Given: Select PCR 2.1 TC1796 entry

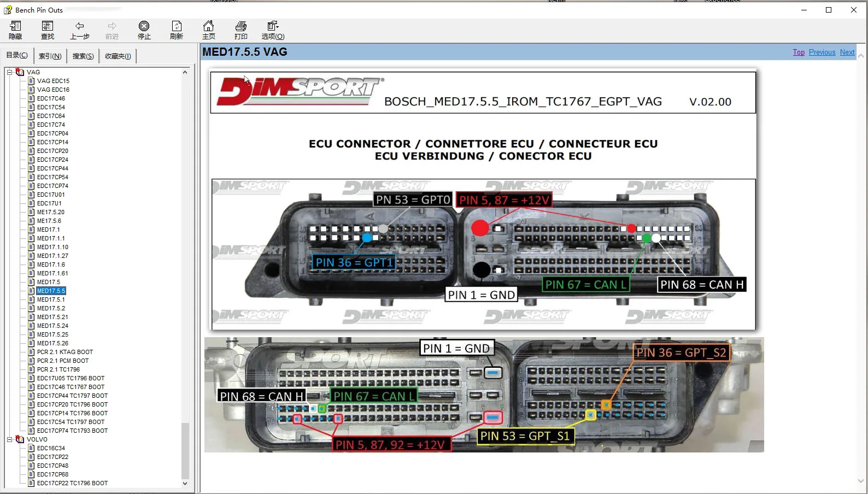Looking at the screenshot, I should pos(58,369).
